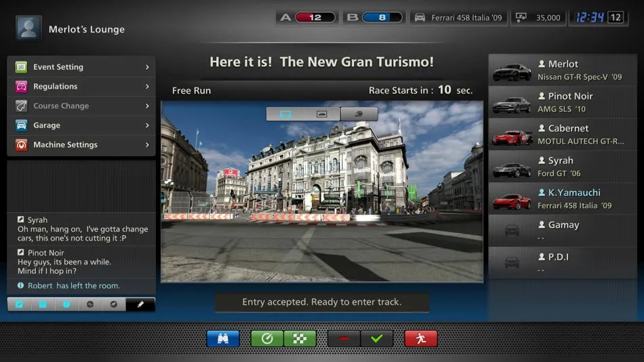Select the helmet driver view toggle
644x362 pixels.
click(359, 114)
